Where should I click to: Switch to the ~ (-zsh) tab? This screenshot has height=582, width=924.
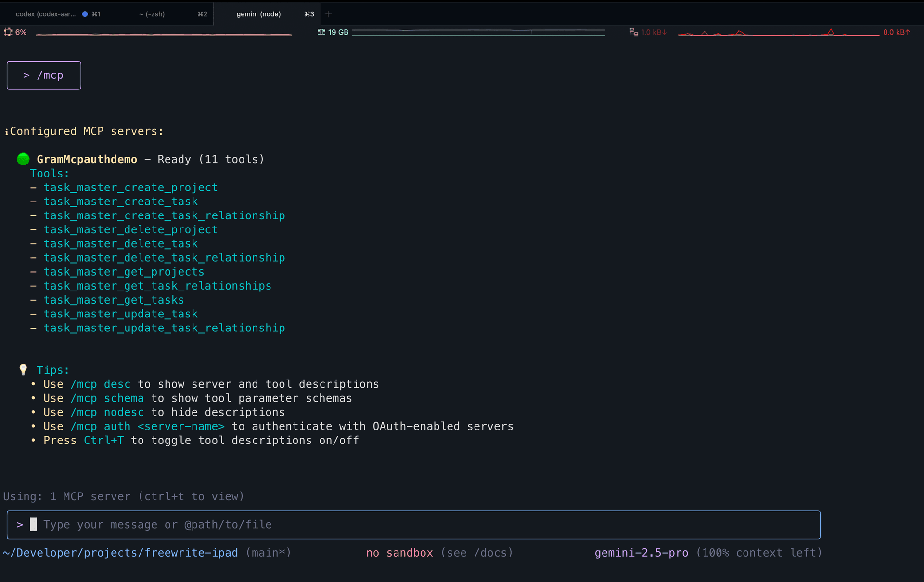[152, 14]
